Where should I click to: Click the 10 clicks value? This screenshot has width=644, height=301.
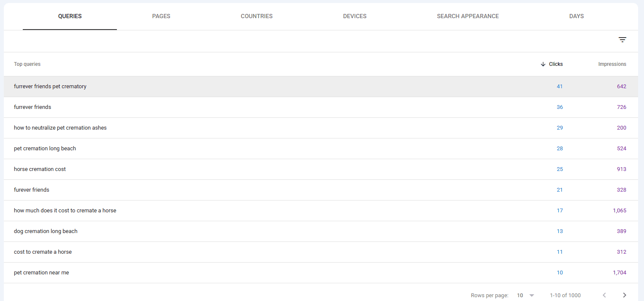pyautogui.click(x=560, y=273)
